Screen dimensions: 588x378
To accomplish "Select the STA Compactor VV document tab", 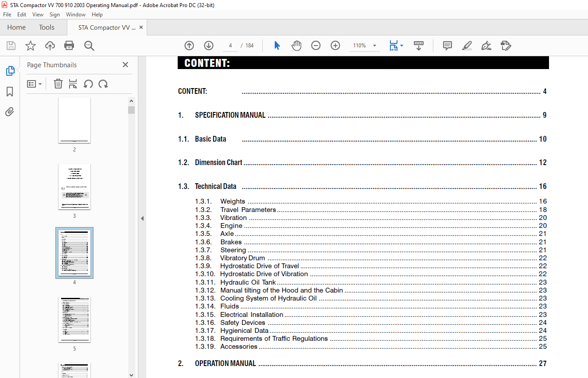I will coord(106,27).
